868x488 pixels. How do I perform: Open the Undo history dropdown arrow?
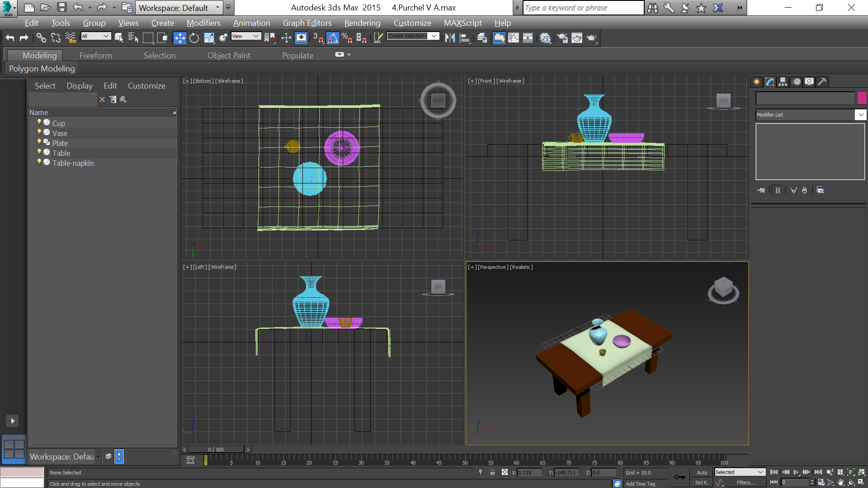[90, 8]
